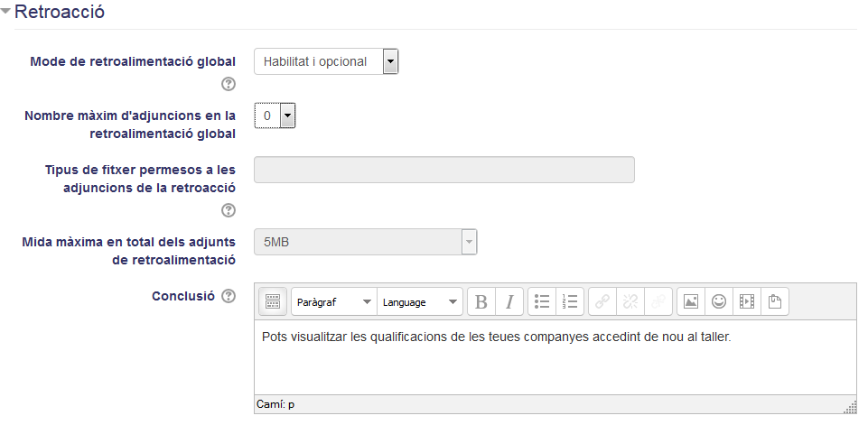Apply bold formatting in Conclusió editor
Viewport: 868px width, 425px height.
click(481, 301)
